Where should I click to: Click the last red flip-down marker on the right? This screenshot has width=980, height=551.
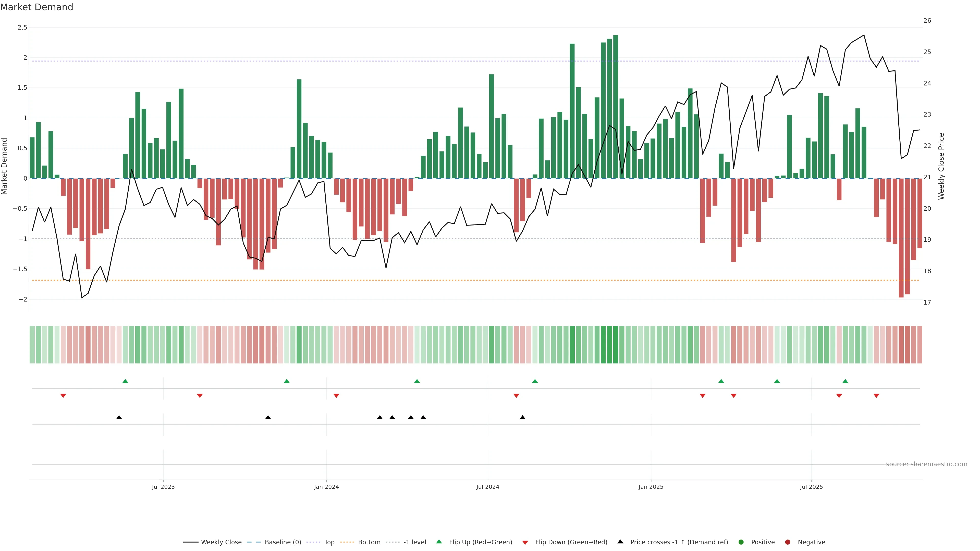tap(876, 396)
